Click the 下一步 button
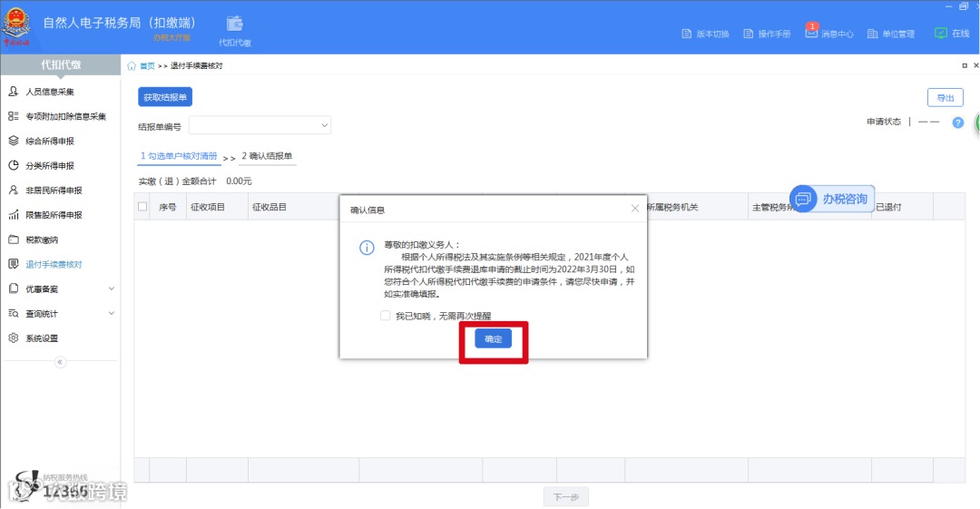Image resolution: width=980 pixels, height=509 pixels. [x=565, y=497]
